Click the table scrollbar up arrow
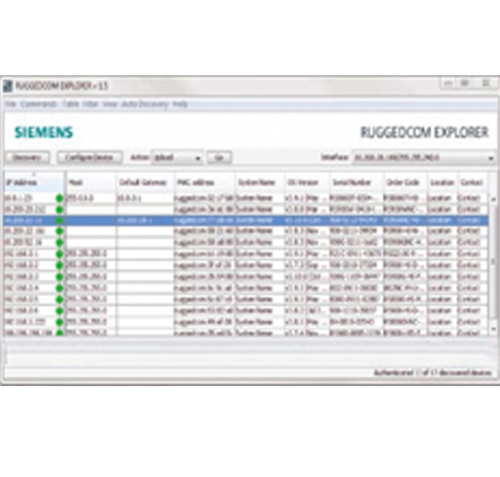 click(494, 199)
